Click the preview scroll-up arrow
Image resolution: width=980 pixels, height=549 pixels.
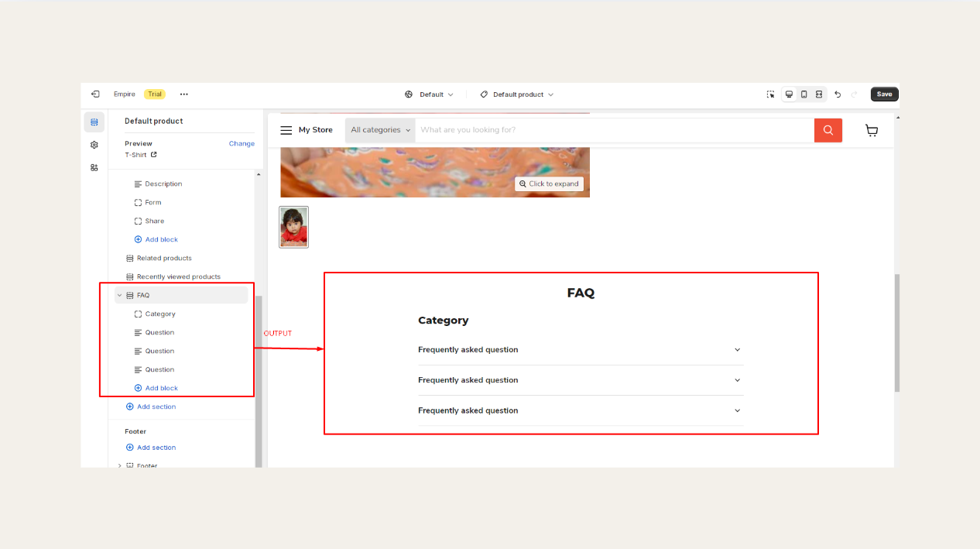(x=897, y=118)
